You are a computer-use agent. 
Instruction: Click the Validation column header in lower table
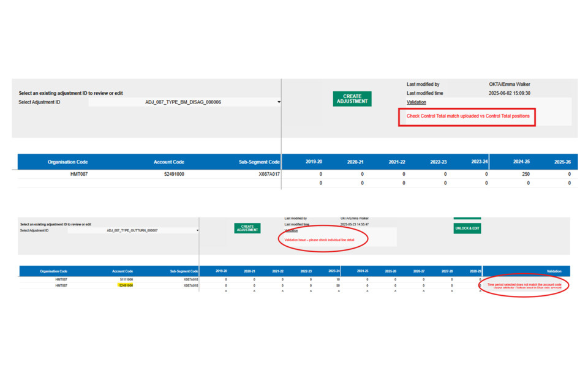(553, 271)
